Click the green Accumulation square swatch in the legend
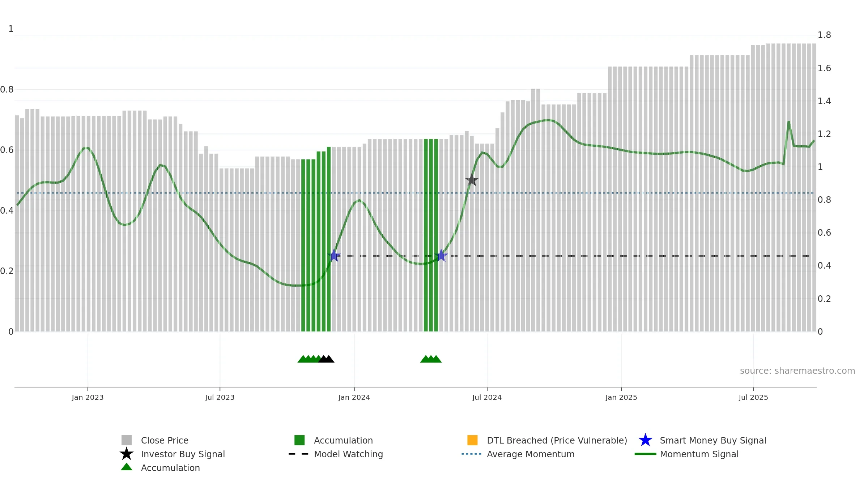Image resolution: width=868 pixels, height=488 pixels. pyautogui.click(x=299, y=440)
